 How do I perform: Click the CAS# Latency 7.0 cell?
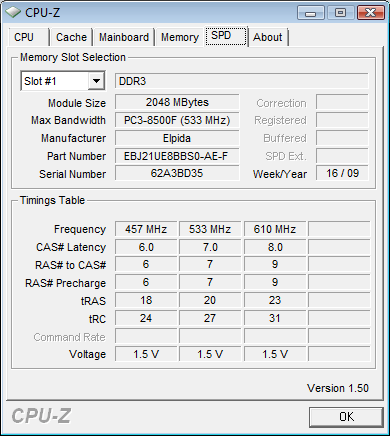pos(210,247)
